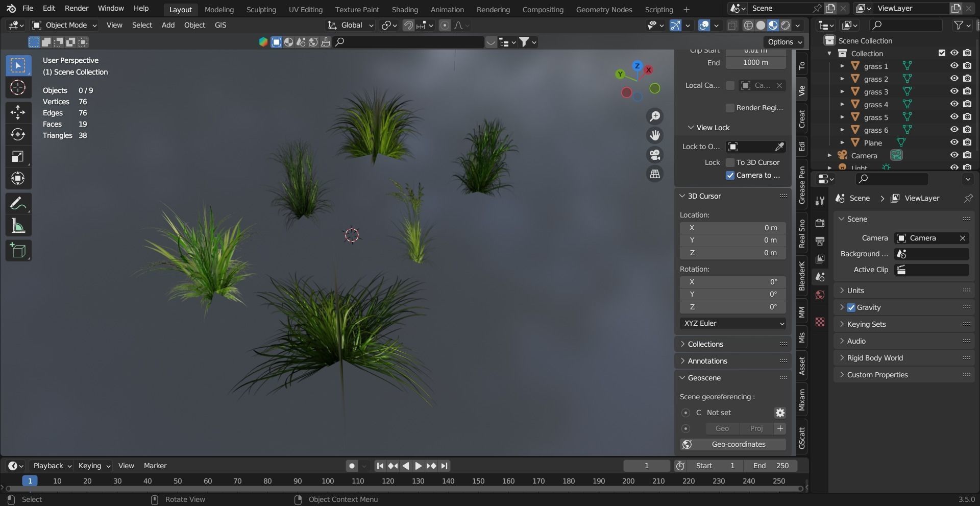Open XYZ Euler rotation mode dropdown
The width and height of the screenshot is (980, 506).
point(733,323)
